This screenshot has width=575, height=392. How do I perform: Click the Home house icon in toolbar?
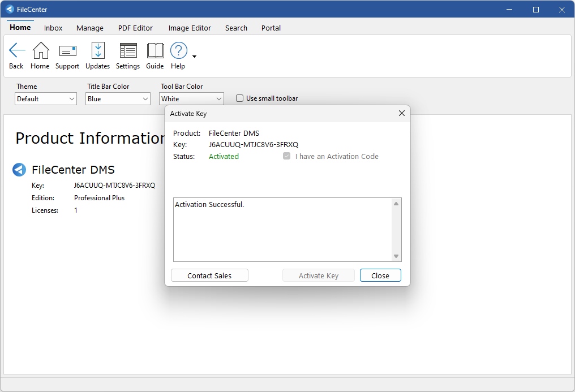(41, 50)
